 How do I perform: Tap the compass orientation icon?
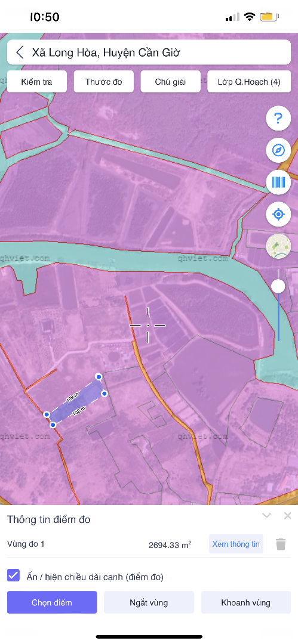point(279,151)
